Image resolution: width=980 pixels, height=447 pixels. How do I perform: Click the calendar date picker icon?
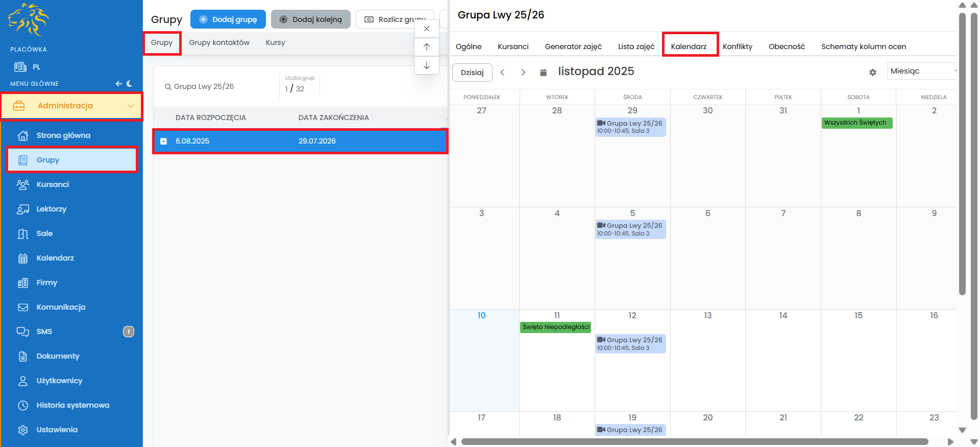tap(543, 73)
